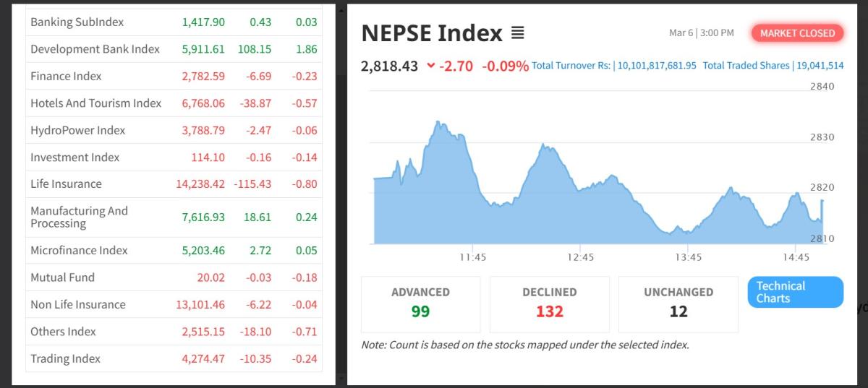Click the Total Turnover value text
Screen dimensions: 868x388
(x=614, y=66)
